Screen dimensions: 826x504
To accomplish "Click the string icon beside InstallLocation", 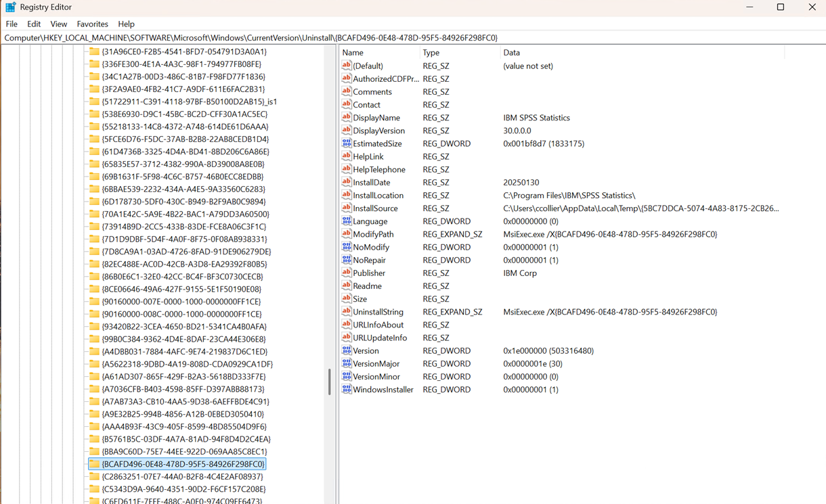I will (346, 196).
